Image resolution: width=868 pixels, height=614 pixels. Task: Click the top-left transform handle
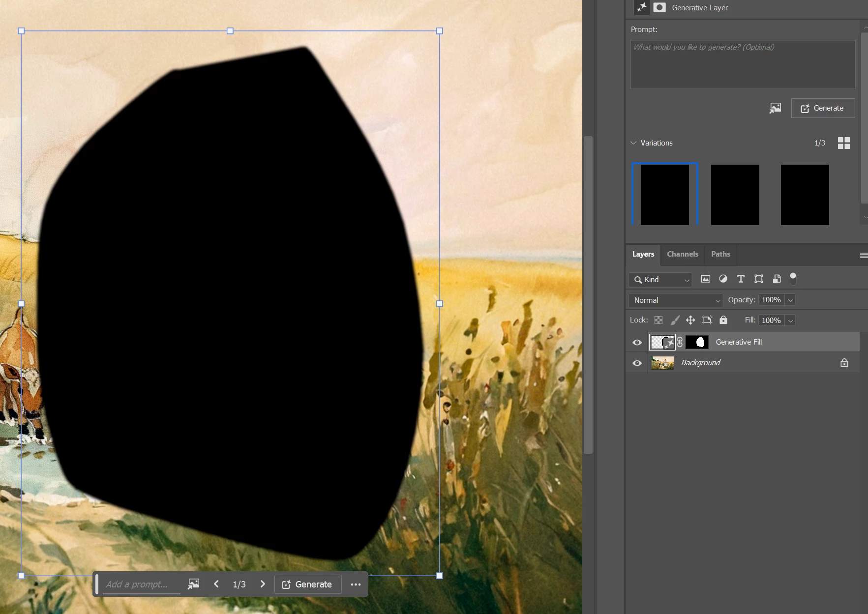pos(21,31)
